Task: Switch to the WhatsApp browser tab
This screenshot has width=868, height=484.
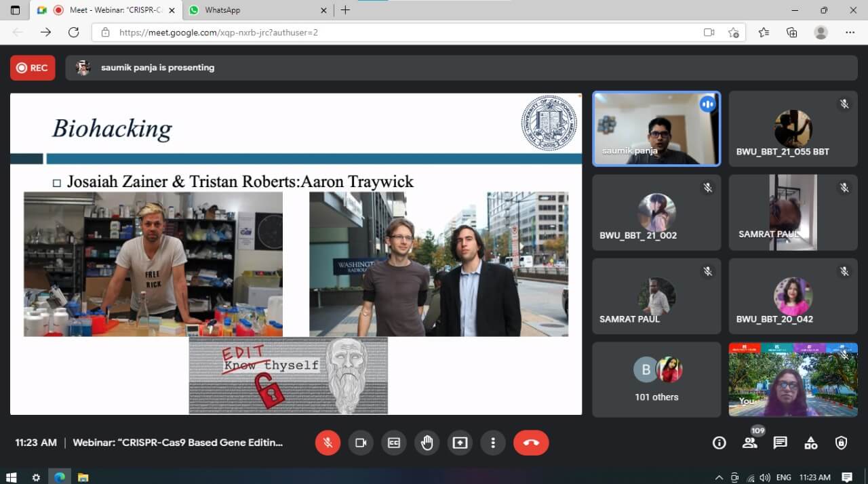Action: pos(222,10)
